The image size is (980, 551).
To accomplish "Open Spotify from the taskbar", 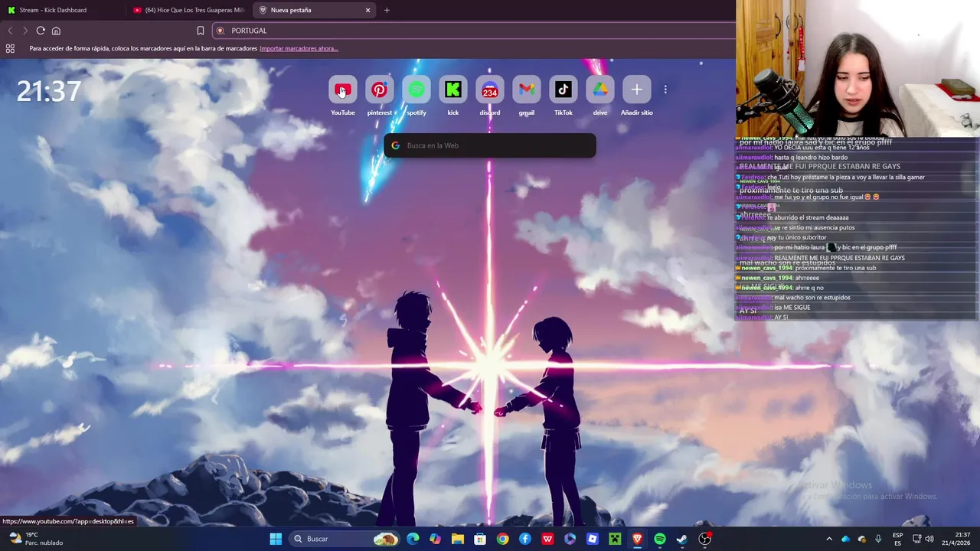I will (x=660, y=539).
